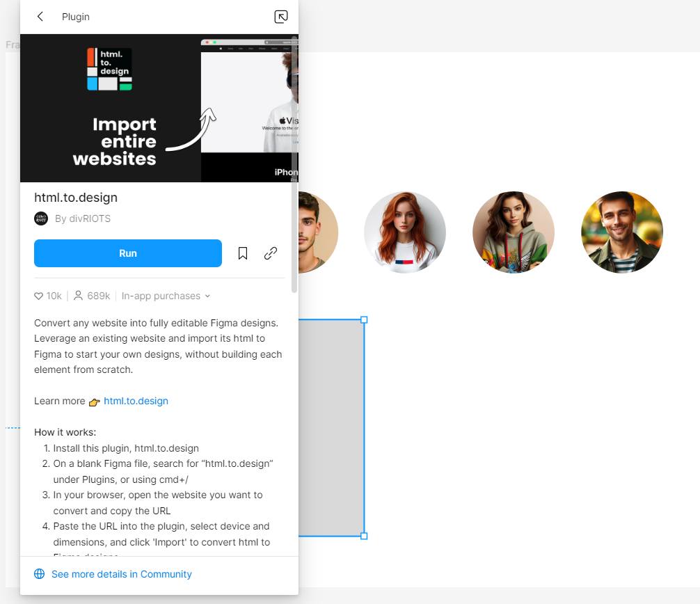The width and height of the screenshot is (700, 604).
Task: Go back using the Plugin panel arrow
Action: coord(40,17)
